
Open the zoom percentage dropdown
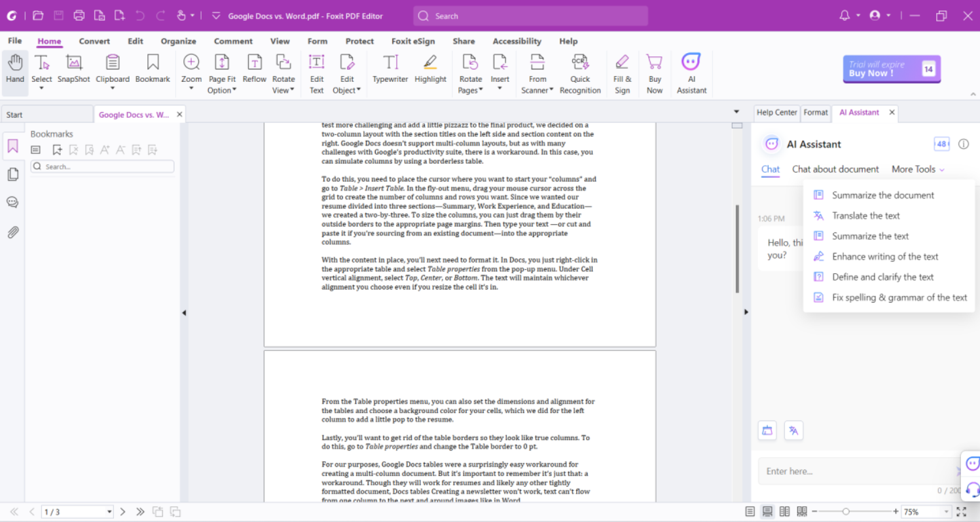pos(945,512)
